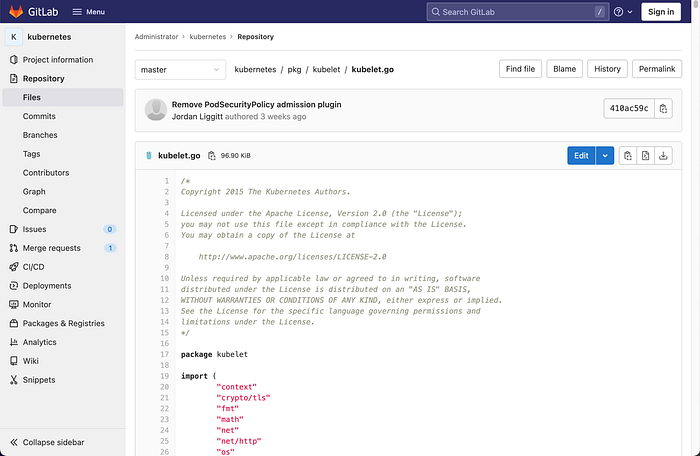Viewport: 700px width, 456px height.
Task: Expand the Edit button dropdown arrow
Action: pos(605,155)
